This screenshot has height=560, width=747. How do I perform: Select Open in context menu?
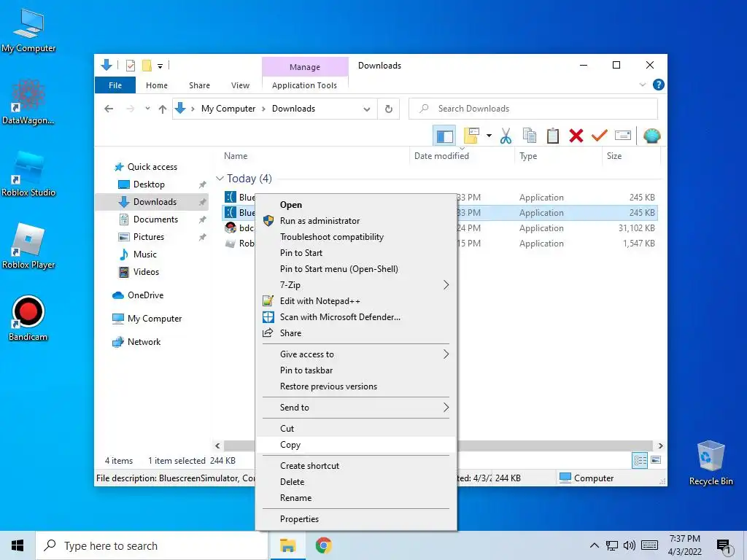(x=356, y=205)
